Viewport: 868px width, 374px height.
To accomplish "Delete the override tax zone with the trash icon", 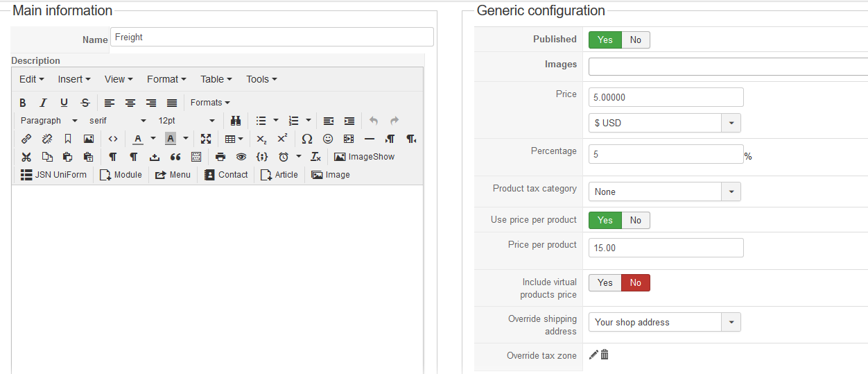I will (605, 355).
